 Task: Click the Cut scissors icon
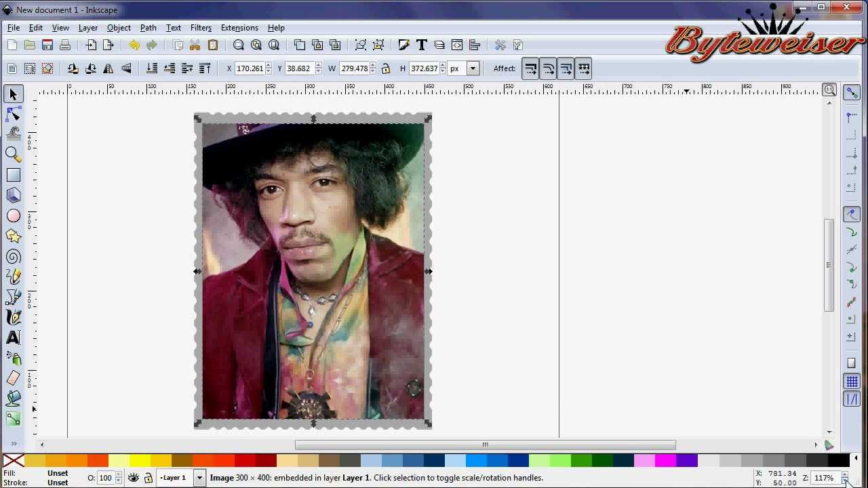(195, 45)
